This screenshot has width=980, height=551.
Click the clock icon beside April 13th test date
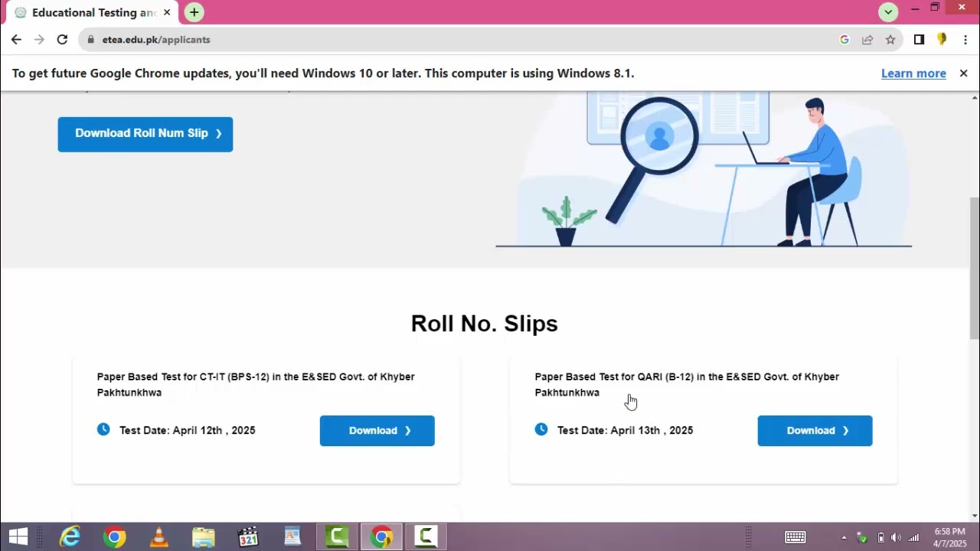(541, 429)
